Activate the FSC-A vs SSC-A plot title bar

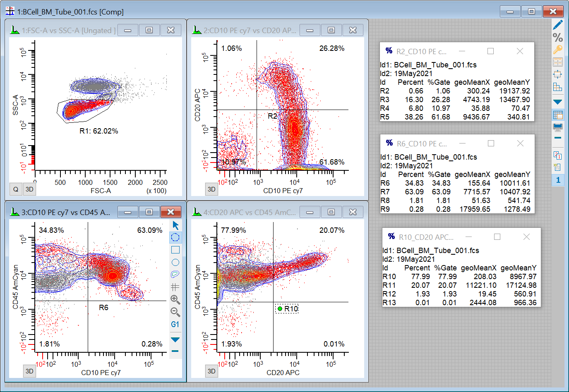coord(68,30)
